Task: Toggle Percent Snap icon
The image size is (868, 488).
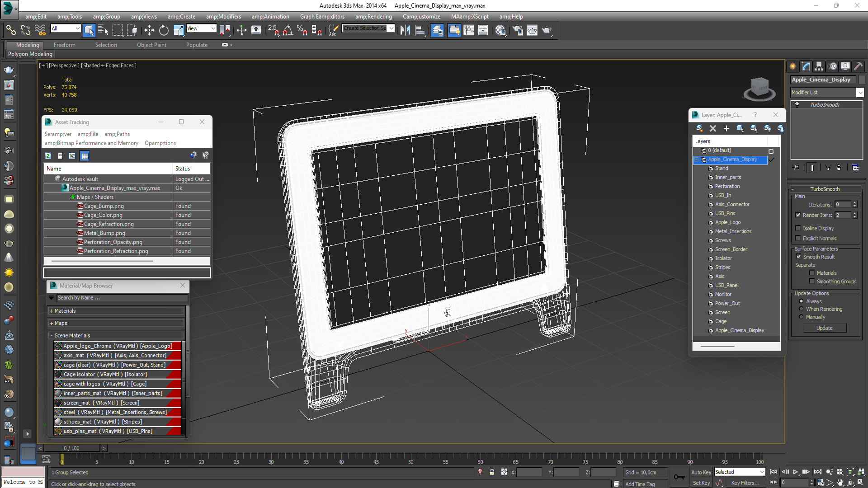Action: [x=302, y=30]
